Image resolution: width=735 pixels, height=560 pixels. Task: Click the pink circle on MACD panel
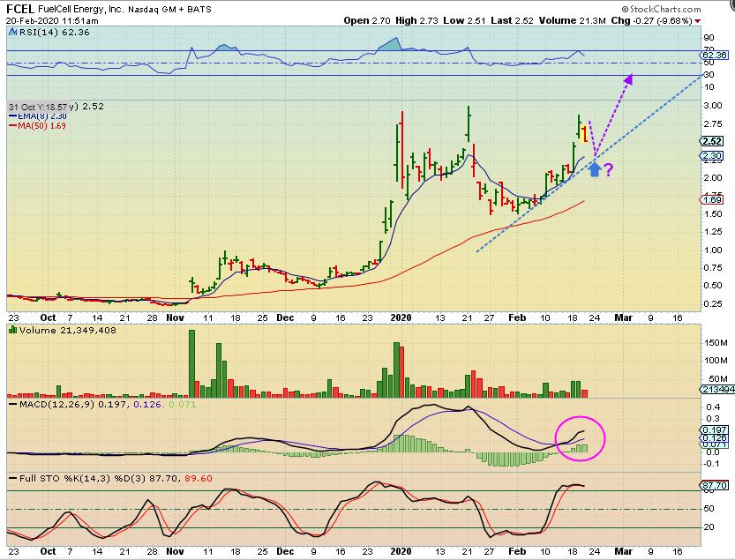(x=580, y=436)
